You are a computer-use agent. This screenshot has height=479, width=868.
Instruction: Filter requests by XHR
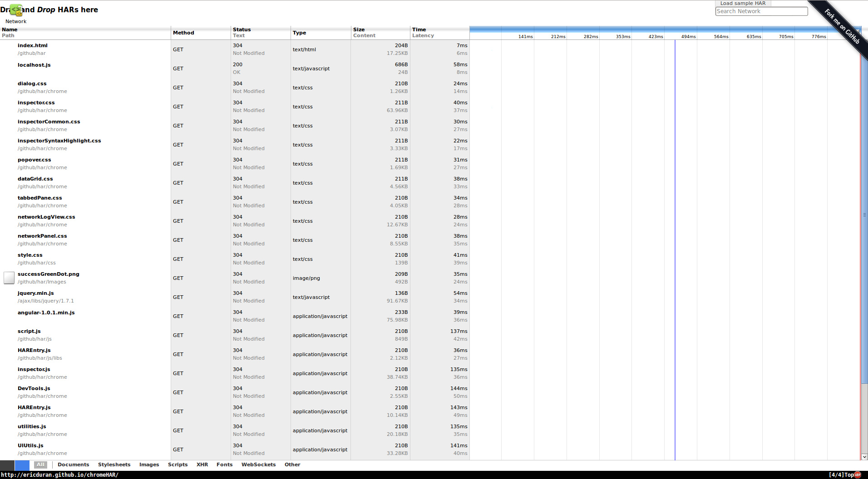[202, 464]
